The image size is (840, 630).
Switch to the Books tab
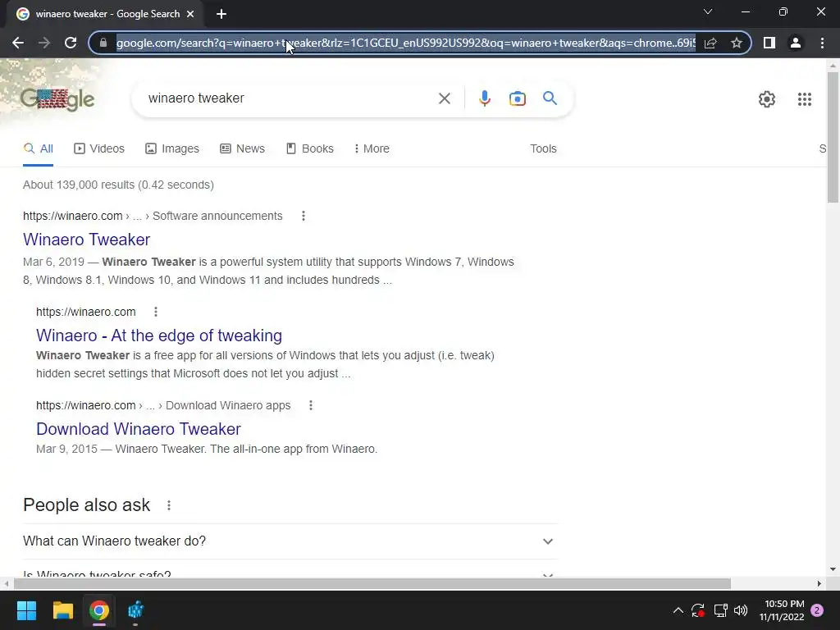click(x=309, y=148)
